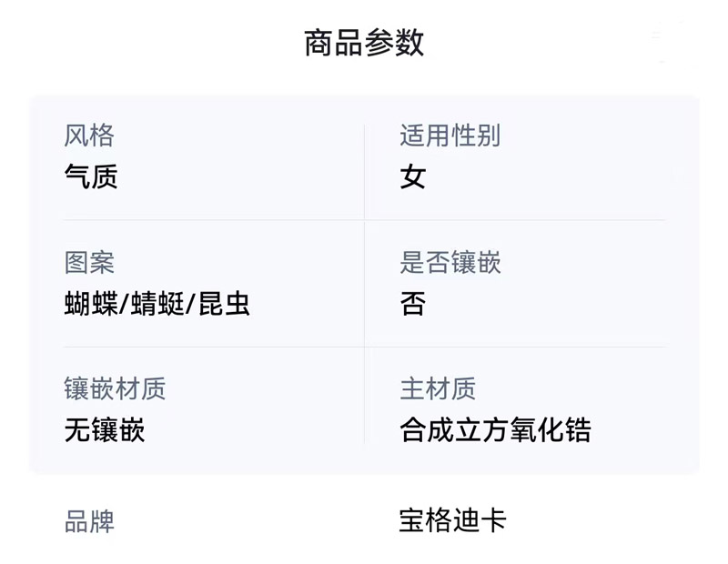Select the 否 inlay value
The image size is (728, 564).
(412, 304)
